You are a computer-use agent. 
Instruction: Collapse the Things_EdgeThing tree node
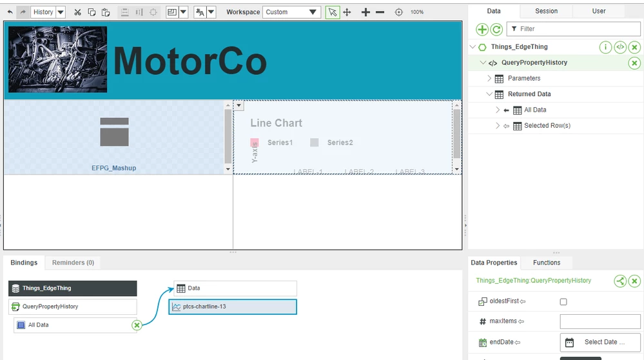coord(473,47)
